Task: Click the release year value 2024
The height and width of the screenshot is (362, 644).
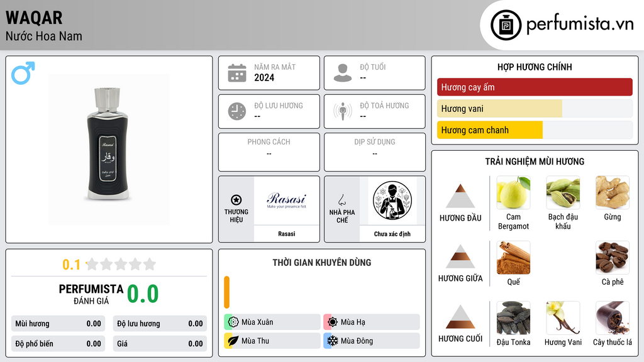Action: pyautogui.click(x=264, y=77)
